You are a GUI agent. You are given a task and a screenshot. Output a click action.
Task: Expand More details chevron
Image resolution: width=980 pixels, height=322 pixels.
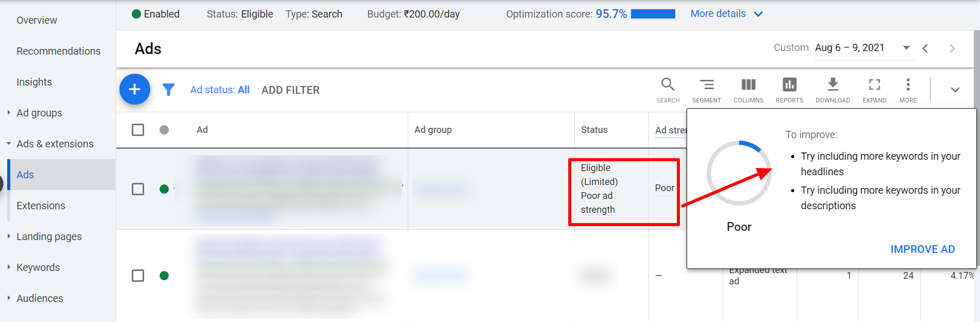tap(758, 14)
